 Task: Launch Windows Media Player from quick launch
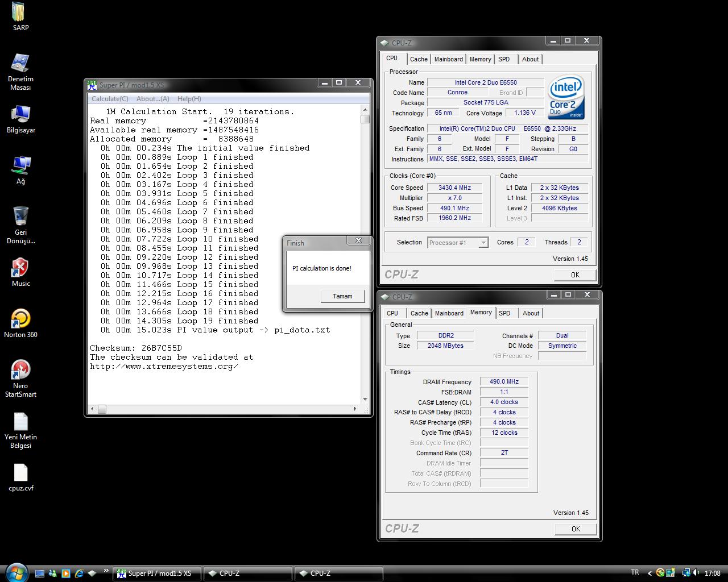[66, 573]
